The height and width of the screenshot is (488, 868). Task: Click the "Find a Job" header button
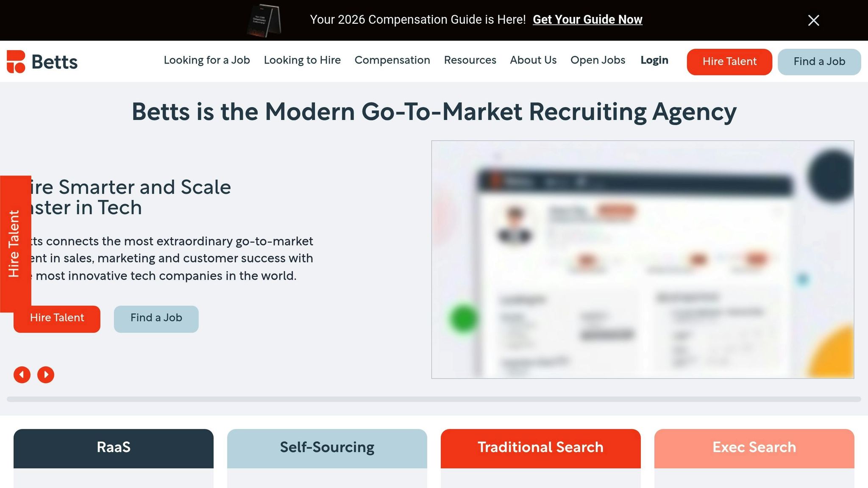(x=819, y=61)
